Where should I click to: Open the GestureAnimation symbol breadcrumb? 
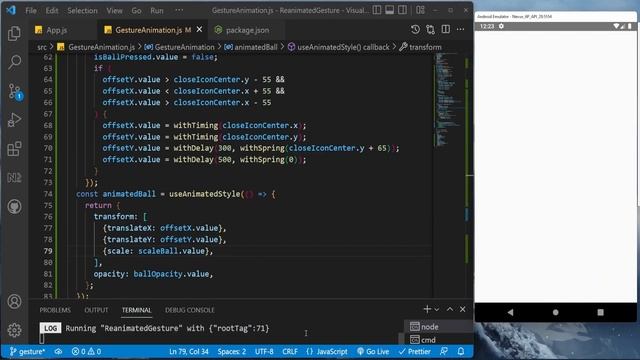click(179, 47)
